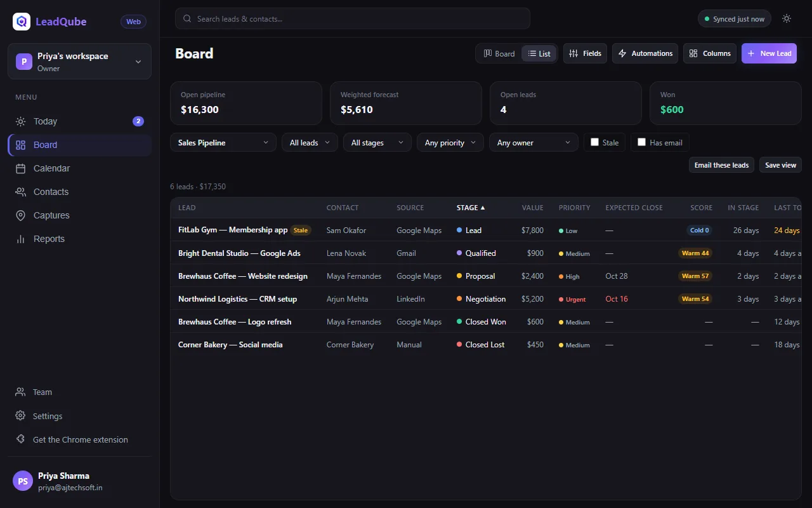Click the Weighted forecast card
This screenshot has width=812, height=508.
point(406,103)
